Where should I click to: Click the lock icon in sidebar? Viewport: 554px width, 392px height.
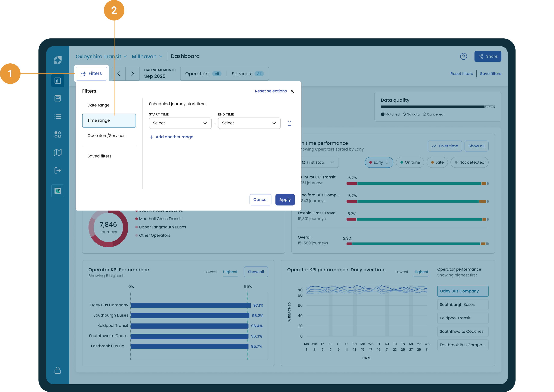[57, 370]
